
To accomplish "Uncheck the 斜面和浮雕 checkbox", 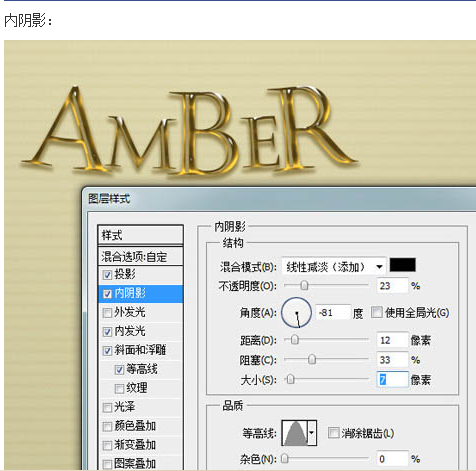I will [107, 351].
